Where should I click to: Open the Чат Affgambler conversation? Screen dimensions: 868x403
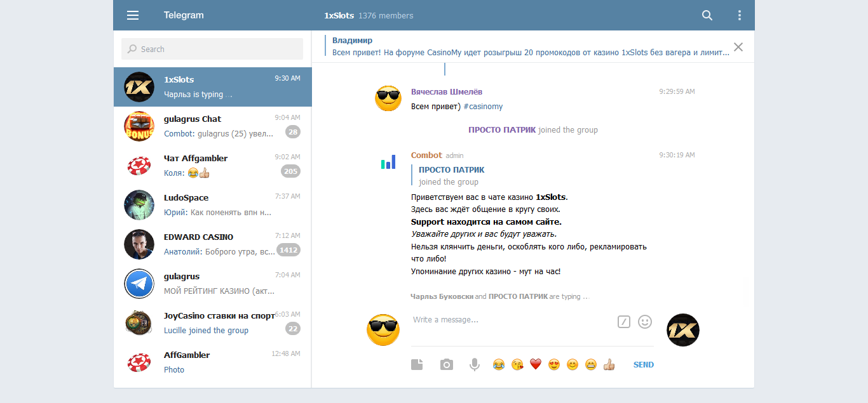(212, 166)
